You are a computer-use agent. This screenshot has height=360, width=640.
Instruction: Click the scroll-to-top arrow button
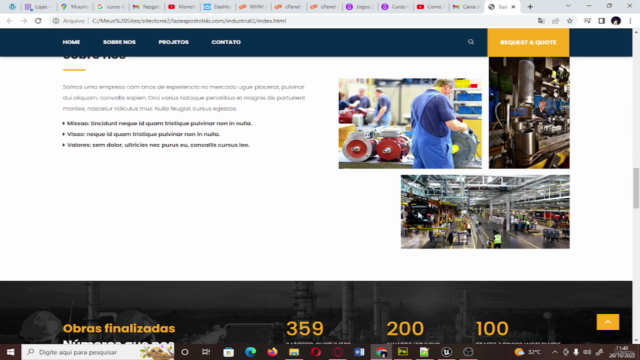point(608,322)
